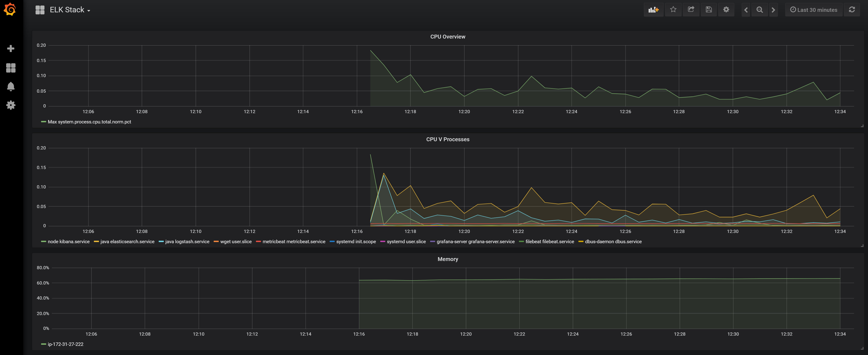Shift time range forward
This screenshot has width=868, height=355.
pyautogui.click(x=773, y=10)
